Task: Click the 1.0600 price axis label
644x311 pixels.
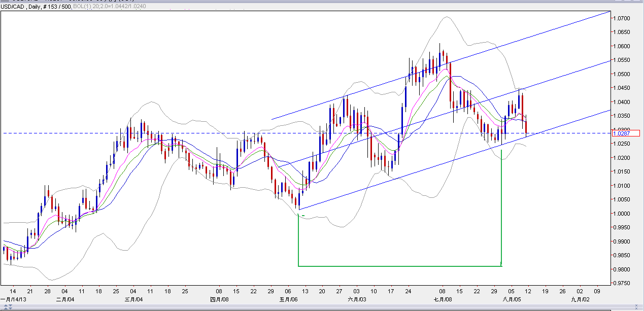Action: [x=622, y=46]
